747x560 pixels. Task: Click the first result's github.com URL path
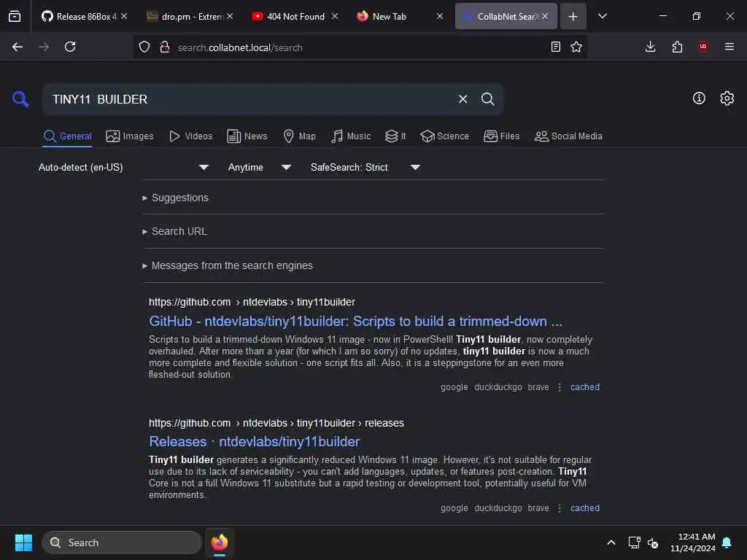252,302
